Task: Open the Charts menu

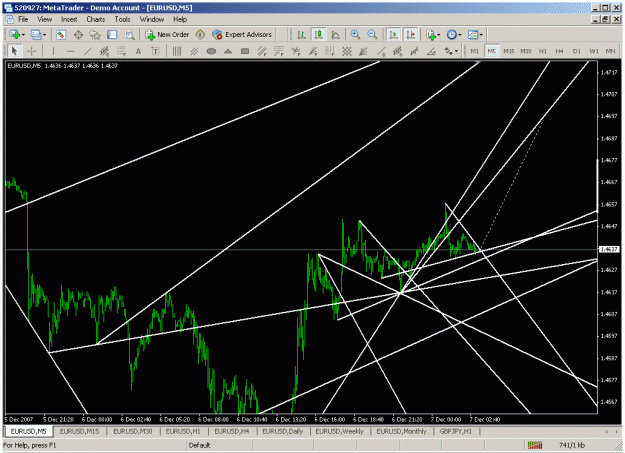Action: point(96,19)
